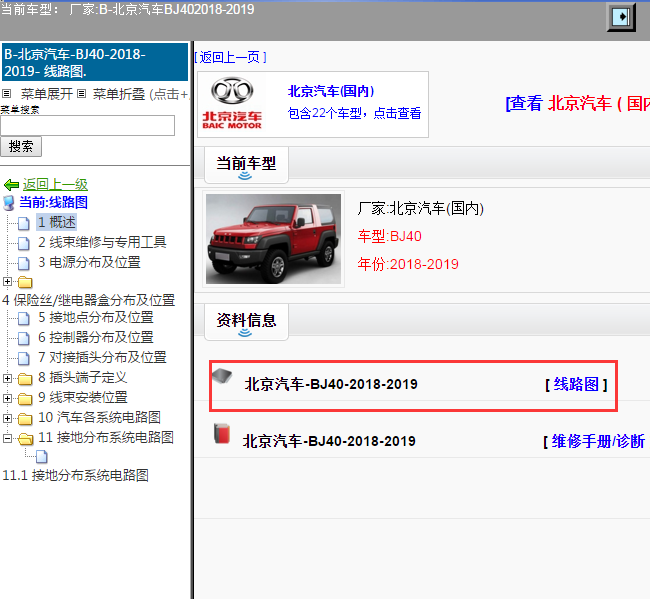Select tree item 5 接地点分布及位置
The width and height of the screenshot is (650, 599).
click(96, 318)
